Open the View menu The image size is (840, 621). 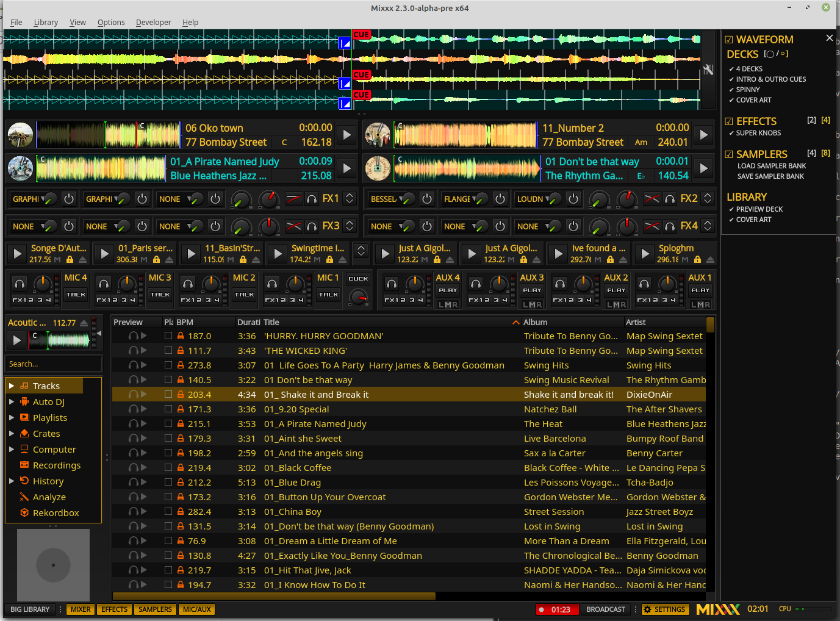77,23
